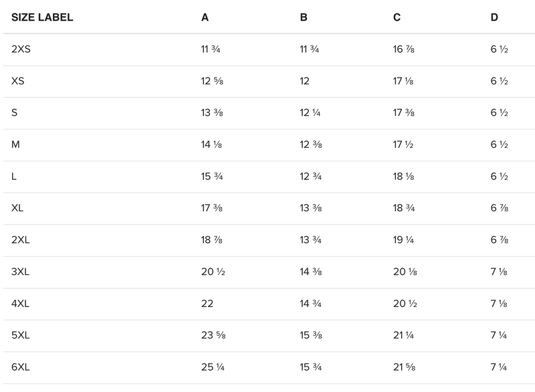Image resolution: width=535 pixels, height=392 pixels.
Task: Select the D measurement for size 6XL
Action: [x=500, y=367]
